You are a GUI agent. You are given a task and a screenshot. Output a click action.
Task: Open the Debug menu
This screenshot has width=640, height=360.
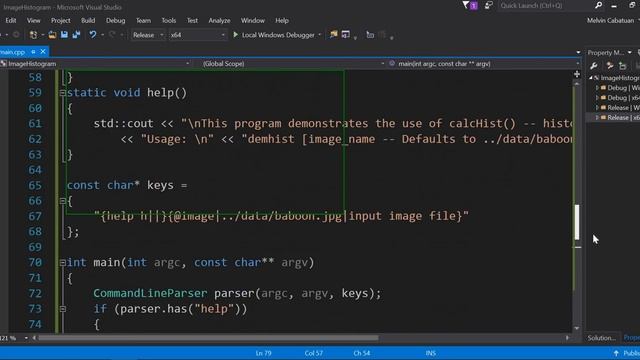tap(116, 20)
